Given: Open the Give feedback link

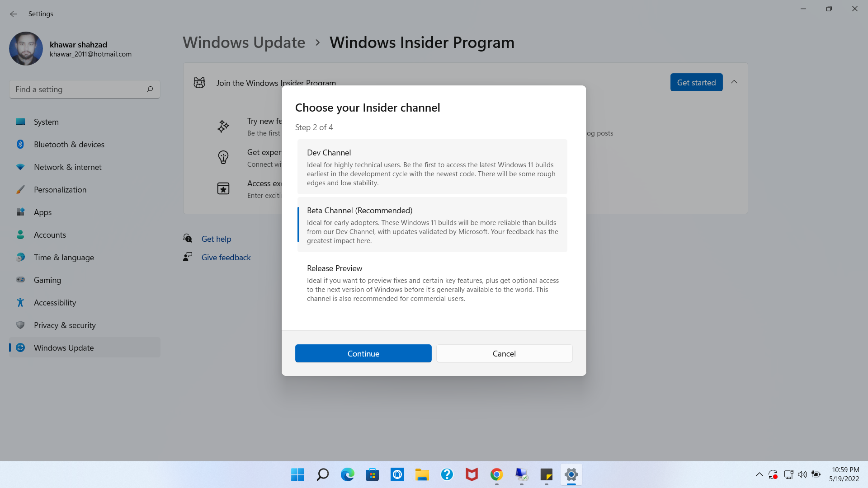Looking at the screenshot, I should (226, 257).
